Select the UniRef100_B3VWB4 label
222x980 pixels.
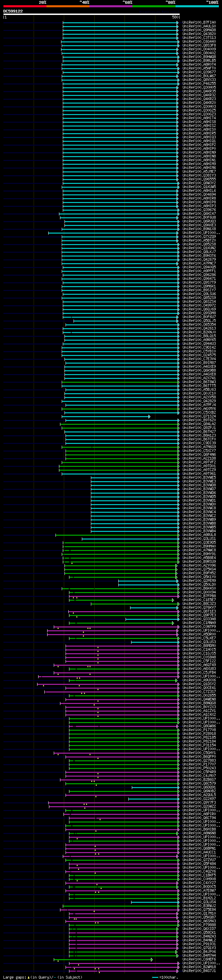[x=199, y=531]
